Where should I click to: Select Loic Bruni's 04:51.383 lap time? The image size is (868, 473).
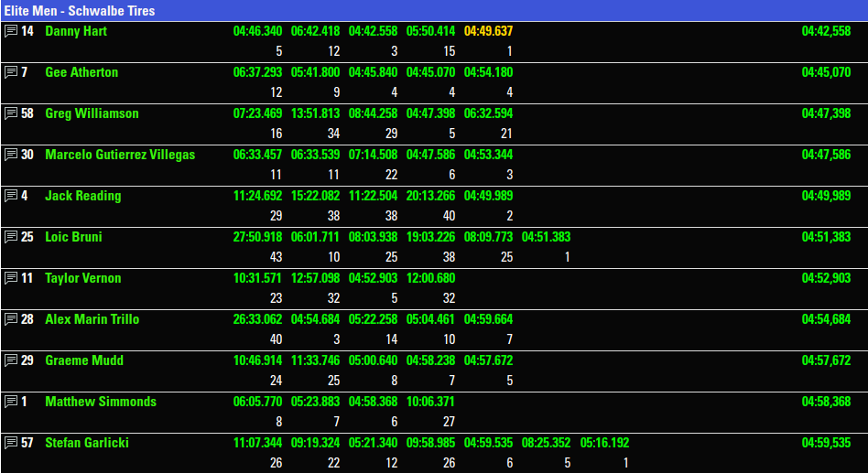tap(546, 237)
